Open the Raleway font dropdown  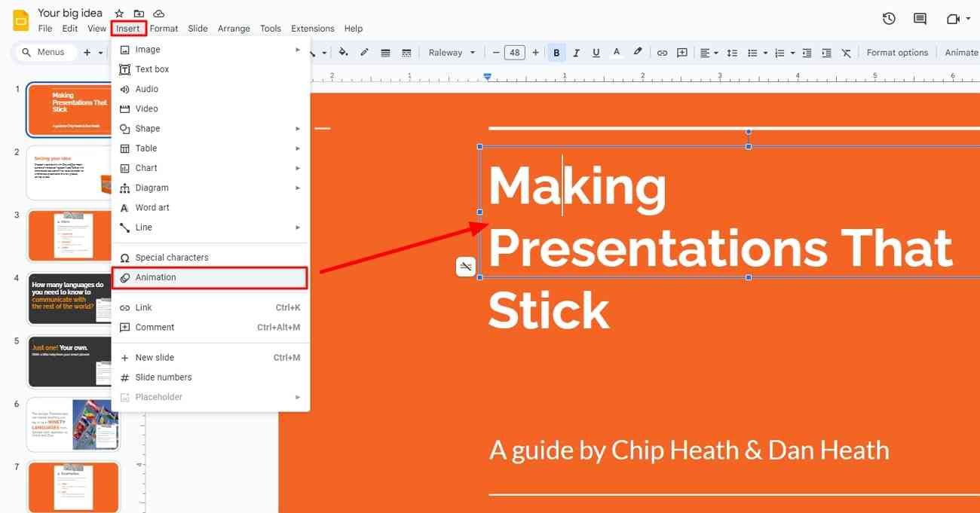(450, 52)
